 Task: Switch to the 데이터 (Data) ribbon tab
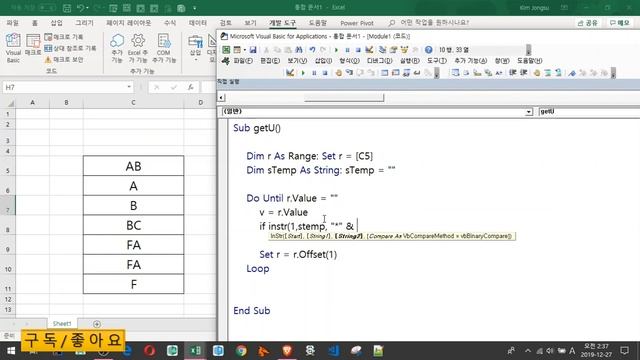click(x=198, y=23)
